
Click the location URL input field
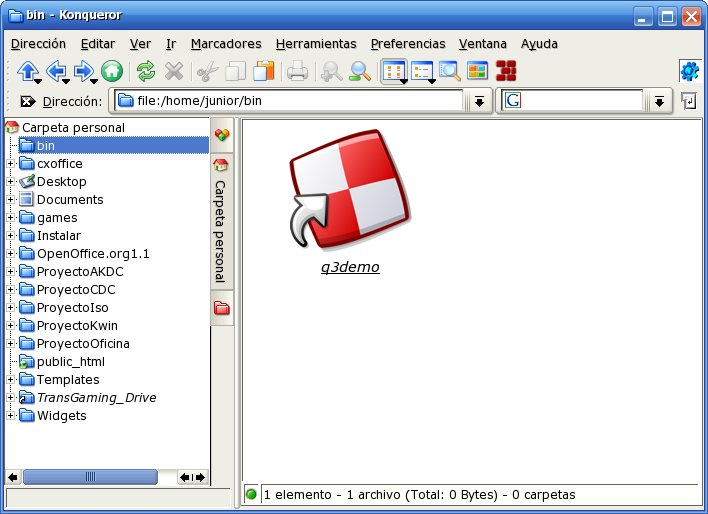[289, 101]
